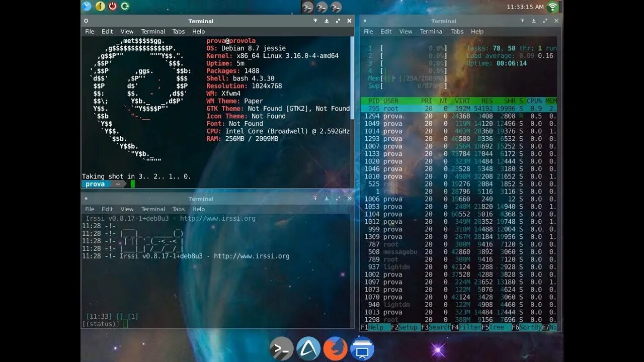
Task: Sort htop by the RES column header
Action: click(487, 101)
